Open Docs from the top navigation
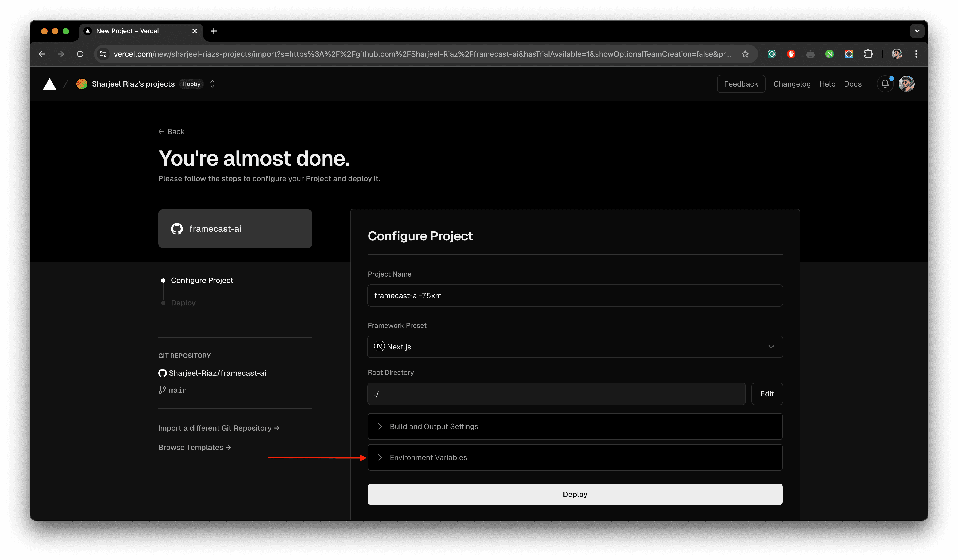 click(853, 84)
